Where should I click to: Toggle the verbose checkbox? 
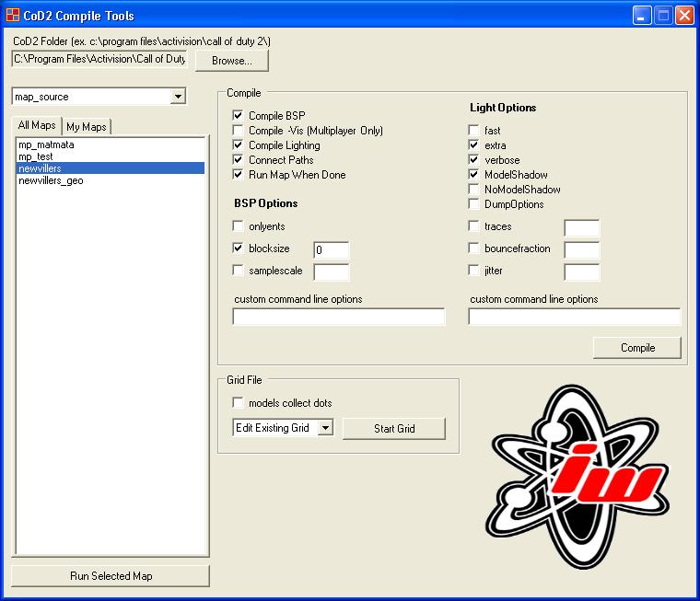click(x=473, y=160)
